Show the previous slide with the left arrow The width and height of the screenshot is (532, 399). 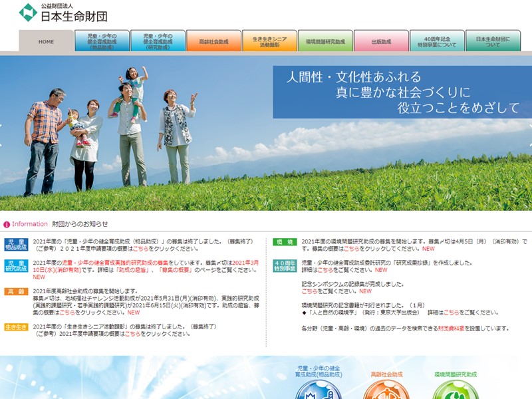point(1,135)
